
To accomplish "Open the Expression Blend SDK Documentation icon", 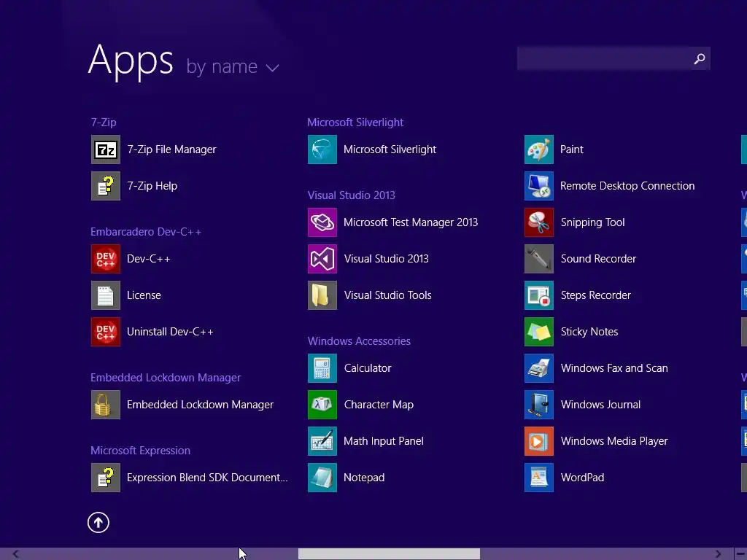I will (105, 477).
